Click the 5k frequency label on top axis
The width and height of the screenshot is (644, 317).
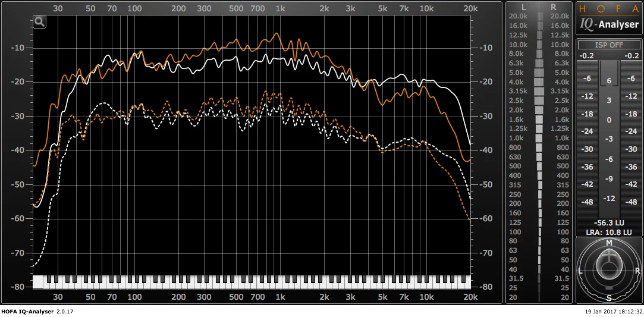(383, 8)
